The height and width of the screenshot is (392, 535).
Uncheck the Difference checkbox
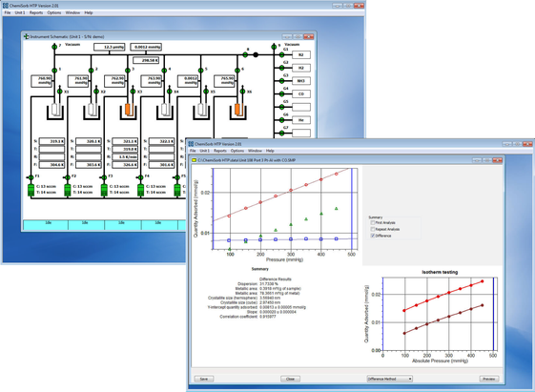(x=373, y=236)
